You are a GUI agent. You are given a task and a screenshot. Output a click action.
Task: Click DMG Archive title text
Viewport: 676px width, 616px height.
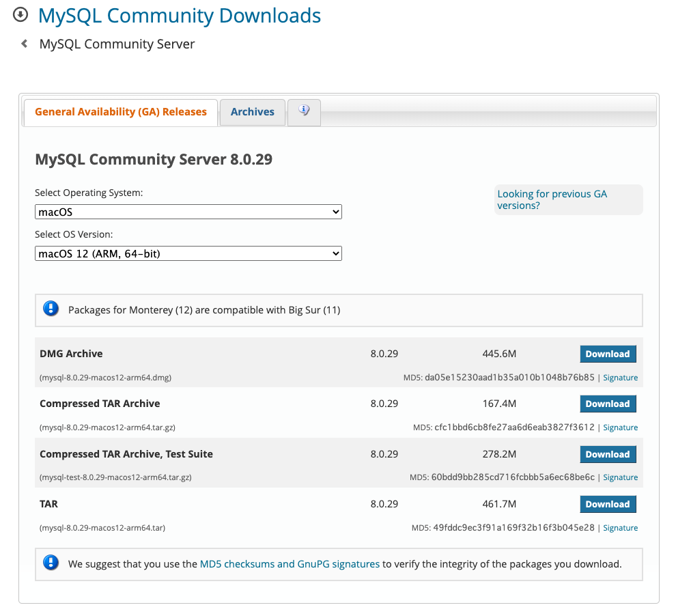[71, 354]
